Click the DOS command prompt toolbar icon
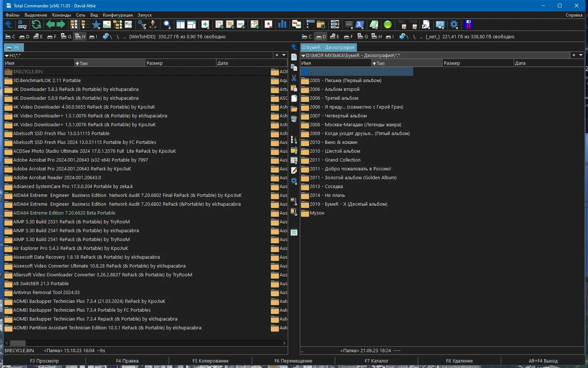 pyautogui.click(x=349, y=25)
